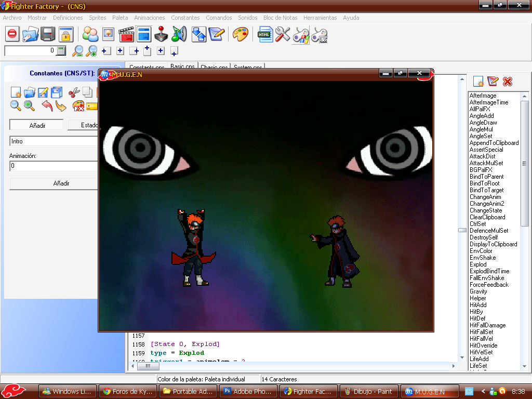This screenshot has width=532, height=399.
Task: Click save-as pencil disk icon in Constantes panel
Action: [x=43, y=92]
